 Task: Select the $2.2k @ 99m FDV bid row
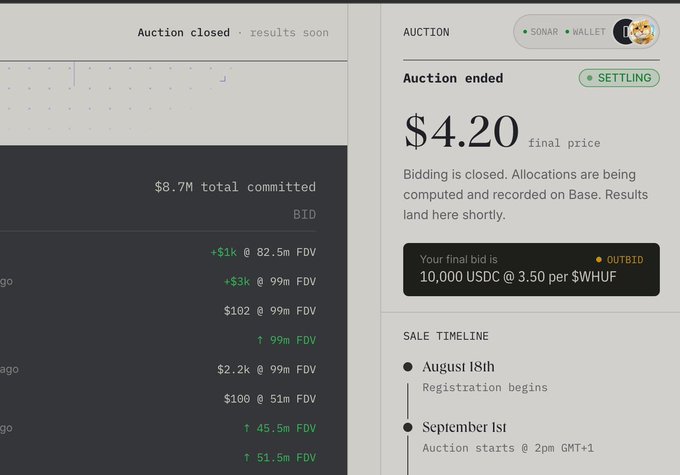[266, 370]
